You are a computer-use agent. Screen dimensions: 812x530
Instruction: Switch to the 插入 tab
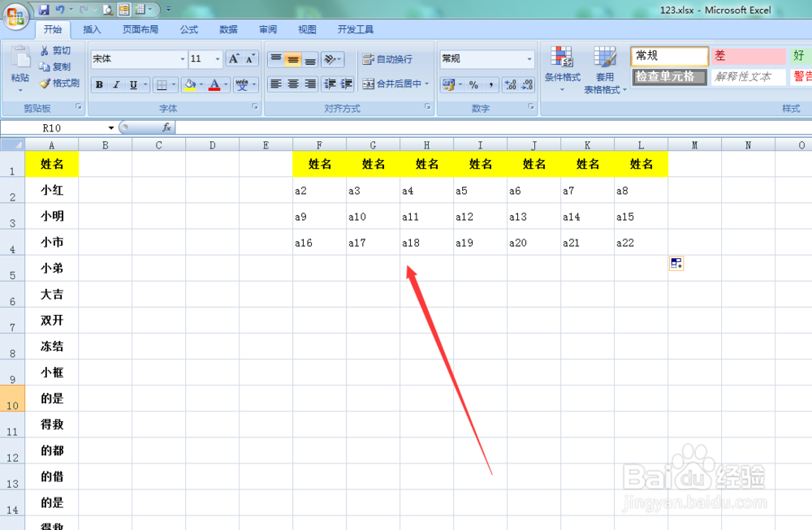coord(92,29)
